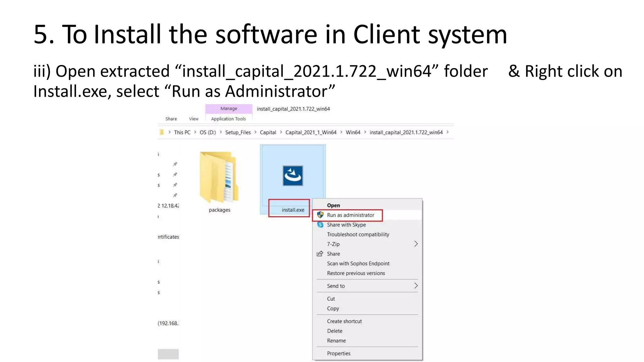Open the Manage ribbon tab
This screenshot has width=644, height=362.
(x=229, y=108)
